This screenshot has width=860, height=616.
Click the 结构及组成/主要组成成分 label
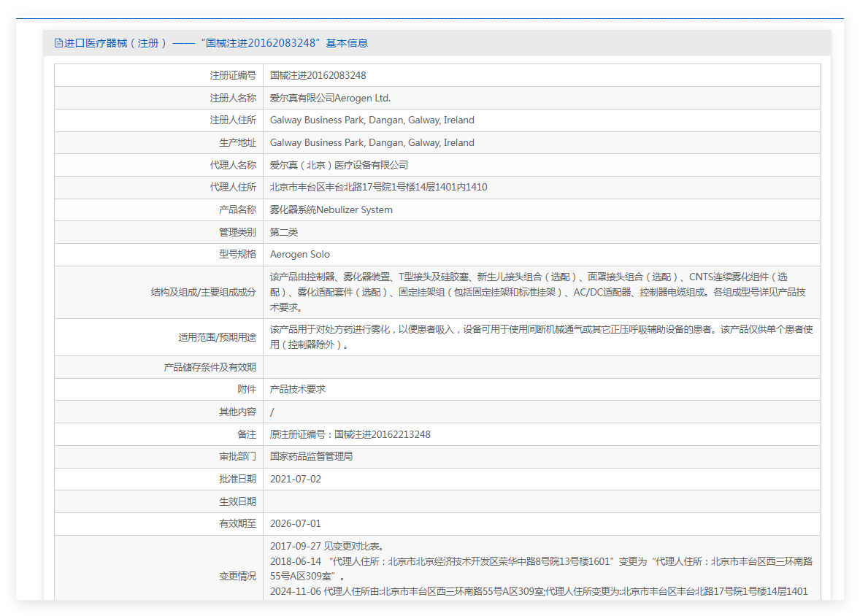coord(204,293)
